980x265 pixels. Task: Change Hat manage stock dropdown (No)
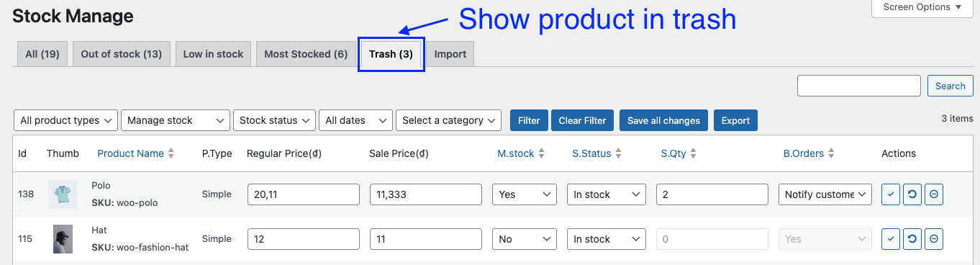pos(525,239)
